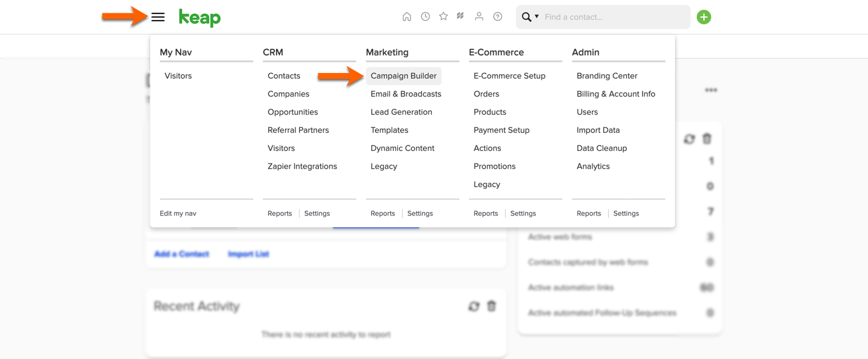Go to the Home icon
The image size is (868, 359).
tap(407, 17)
